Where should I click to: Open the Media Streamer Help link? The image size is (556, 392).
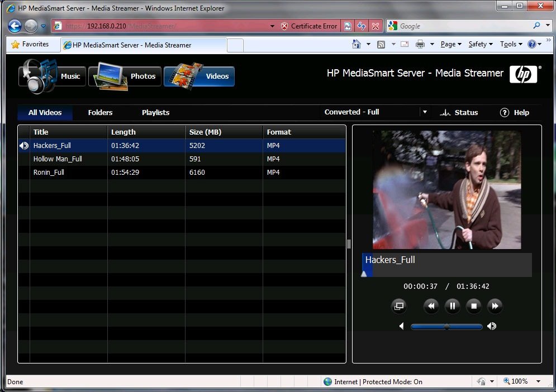pos(515,113)
